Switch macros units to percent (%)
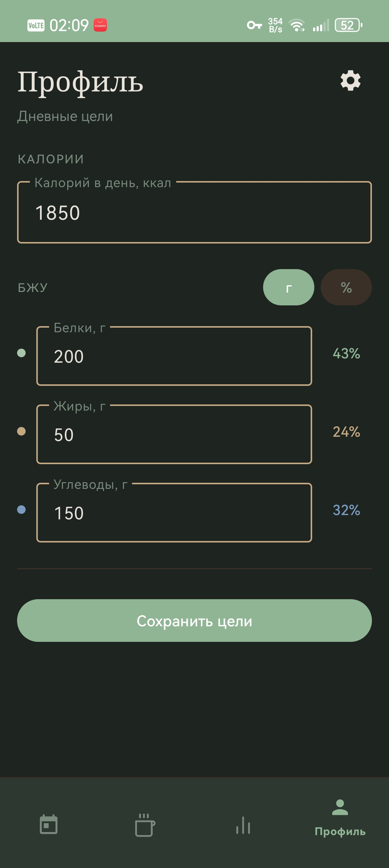Screen dimensions: 389x868 pos(346,287)
